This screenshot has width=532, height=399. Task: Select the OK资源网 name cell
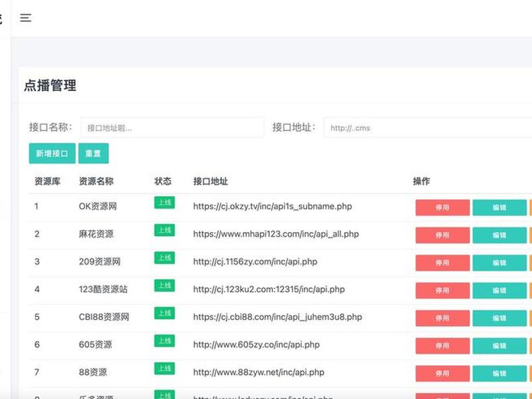[x=98, y=206]
